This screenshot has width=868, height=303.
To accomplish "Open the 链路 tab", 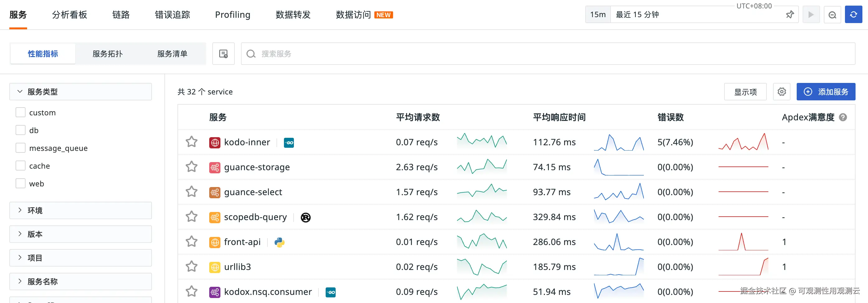I will (x=121, y=15).
